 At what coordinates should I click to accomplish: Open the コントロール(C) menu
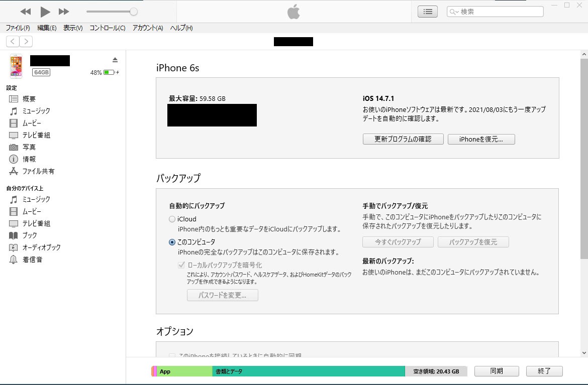[107, 28]
